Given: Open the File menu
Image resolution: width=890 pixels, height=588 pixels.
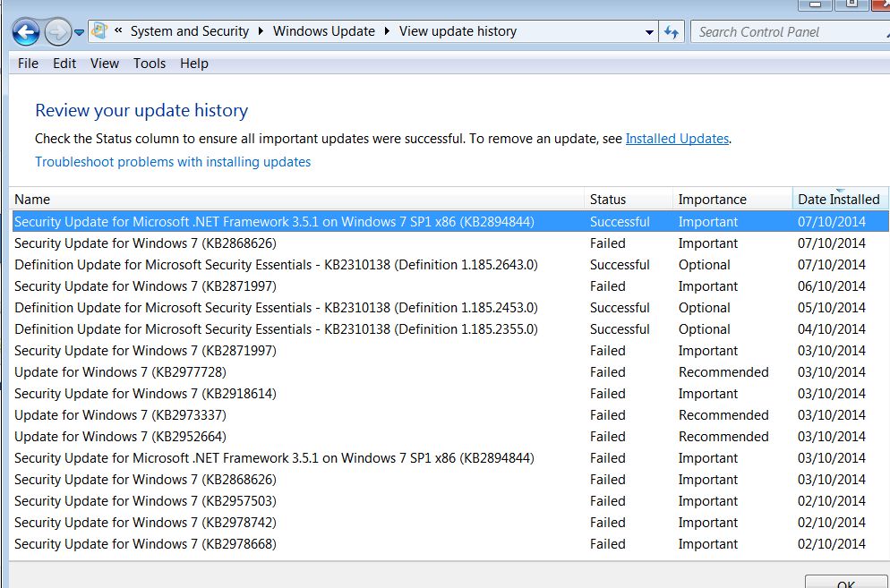Looking at the screenshot, I should 28,64.
